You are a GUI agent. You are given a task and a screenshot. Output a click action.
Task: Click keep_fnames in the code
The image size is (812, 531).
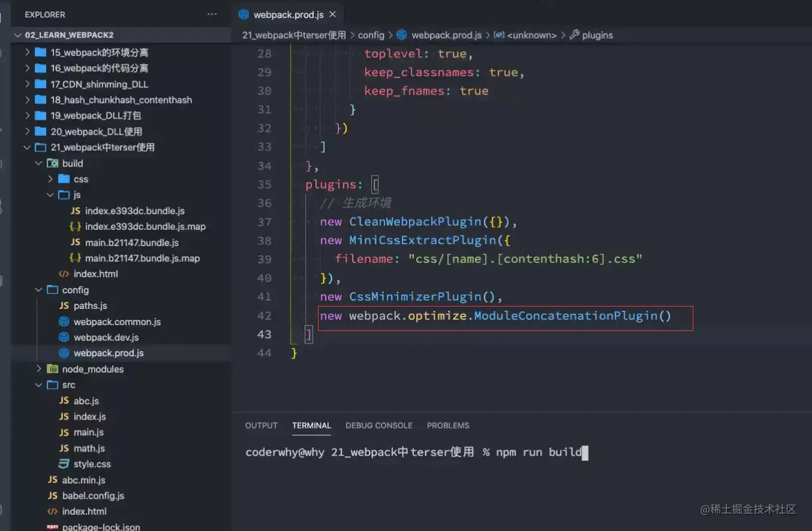405,91
